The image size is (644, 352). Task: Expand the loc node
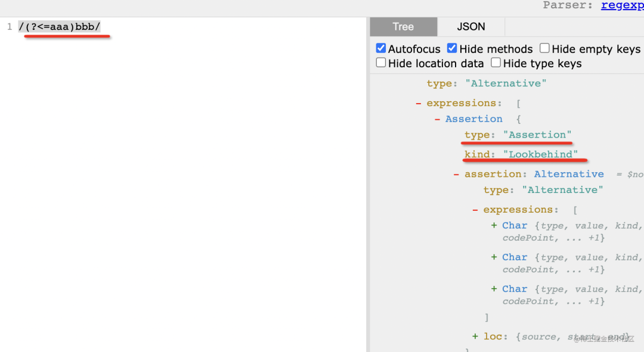click(x=475, y=337)
